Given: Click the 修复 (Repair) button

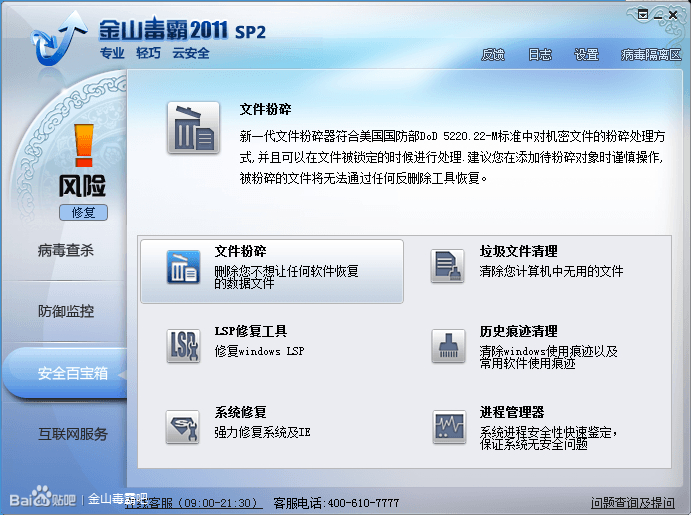Looking at the screenshot, I should click(x=83, y=213).
